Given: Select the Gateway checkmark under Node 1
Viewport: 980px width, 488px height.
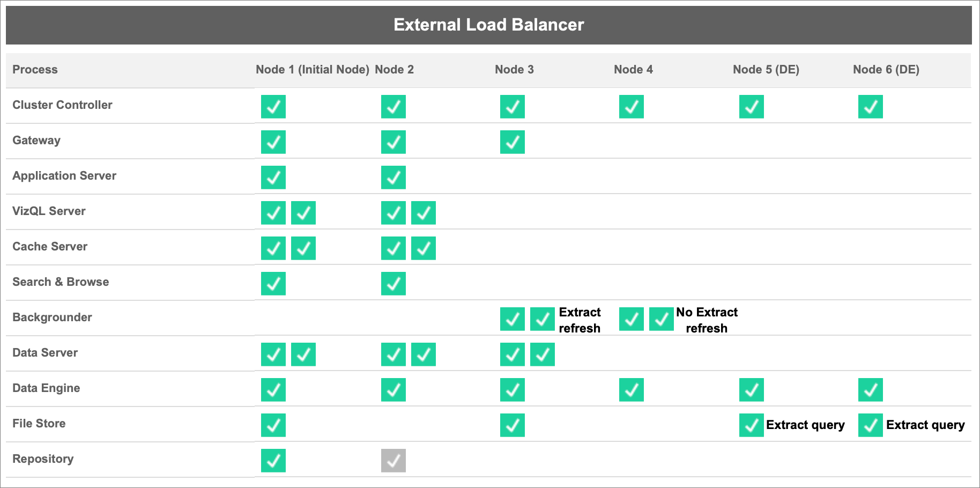Looking at the screenshot, I should point(273,142).
